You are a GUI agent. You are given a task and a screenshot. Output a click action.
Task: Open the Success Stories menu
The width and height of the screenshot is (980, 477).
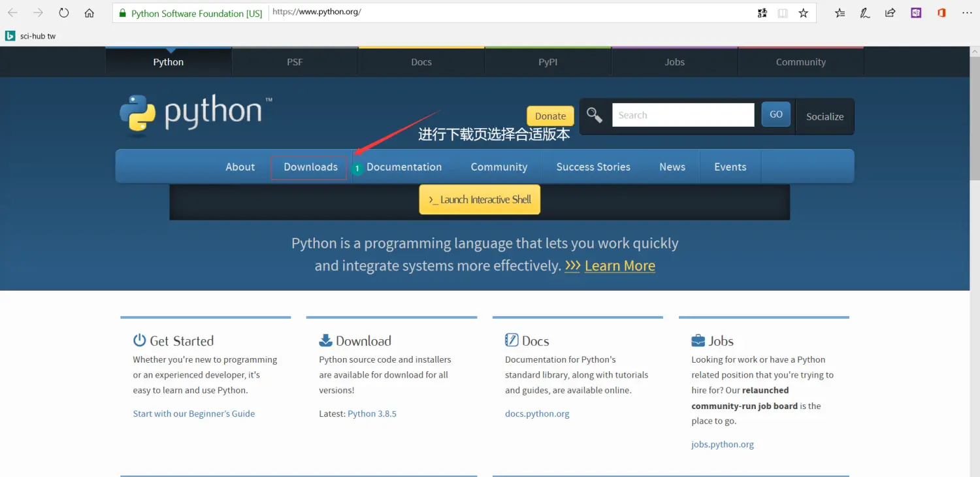point(593,167)
